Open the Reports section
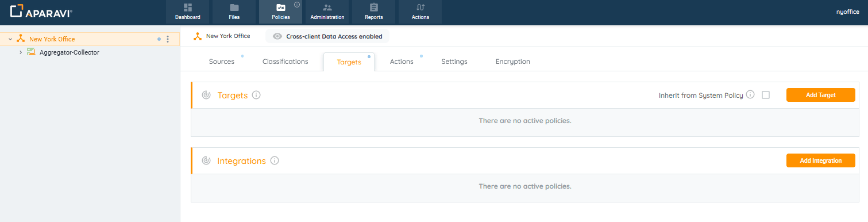 [x=373, y=12]
